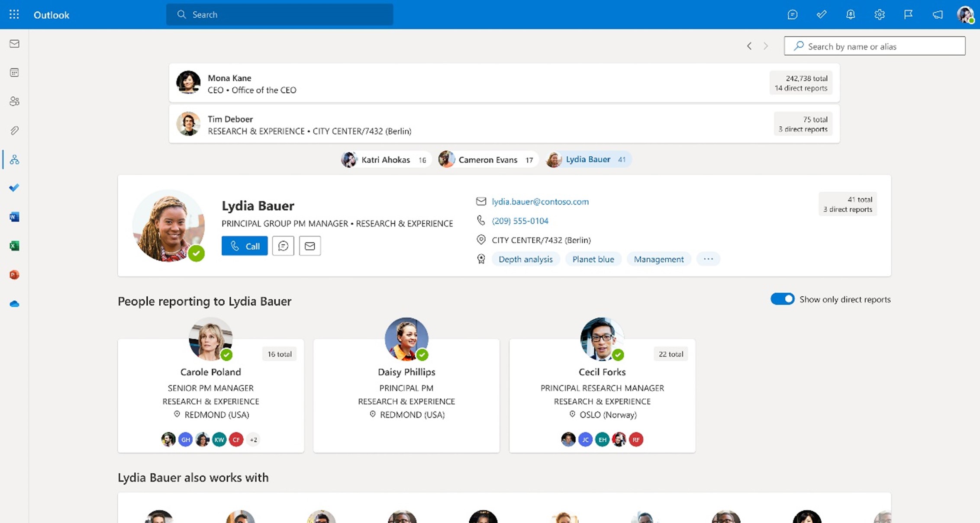This screenshot has height=523, width=980.
Task: Start chat with Lydia Bauer
Action: coord(283,246)
